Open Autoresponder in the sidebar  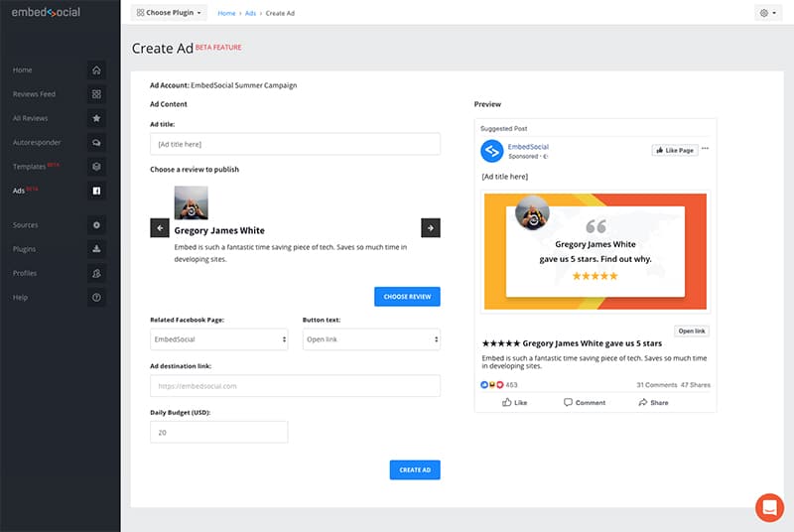[x=37, y=142]
